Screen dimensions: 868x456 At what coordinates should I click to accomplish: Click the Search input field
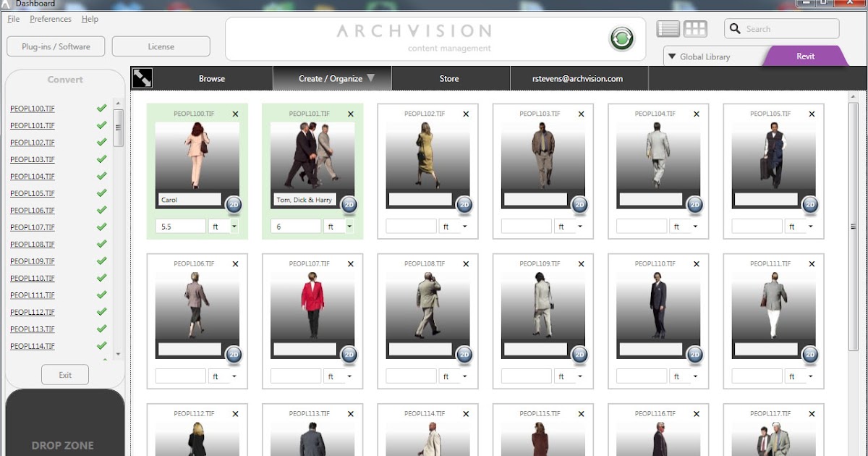(781, 29)
